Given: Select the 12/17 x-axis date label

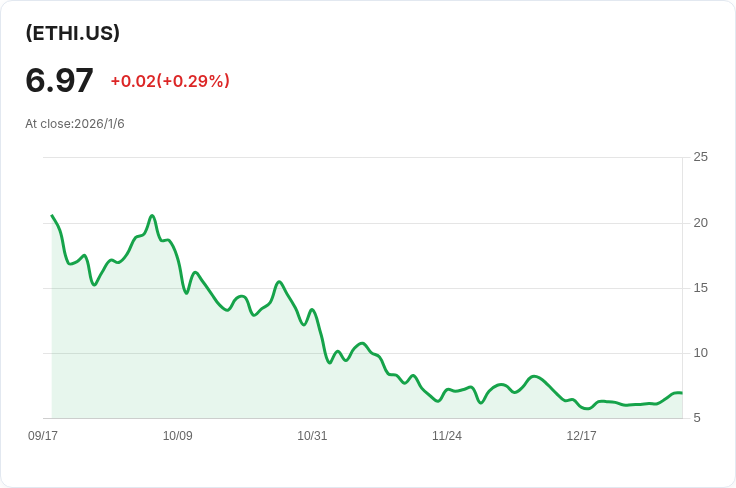Looking at the screenshot, I should [581, 436].
